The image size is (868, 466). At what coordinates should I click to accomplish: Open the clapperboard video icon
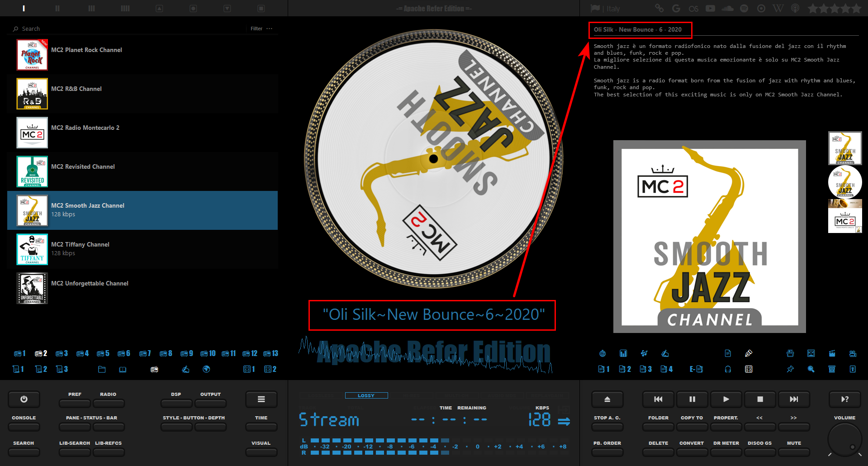832,353
